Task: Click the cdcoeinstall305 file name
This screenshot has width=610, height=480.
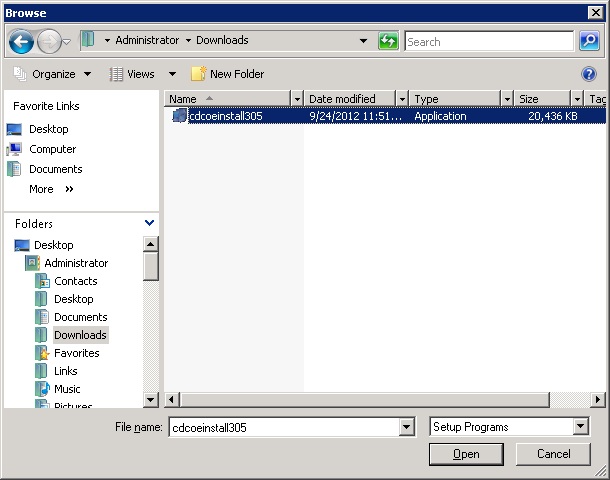Action: click(x=226, y=116)
